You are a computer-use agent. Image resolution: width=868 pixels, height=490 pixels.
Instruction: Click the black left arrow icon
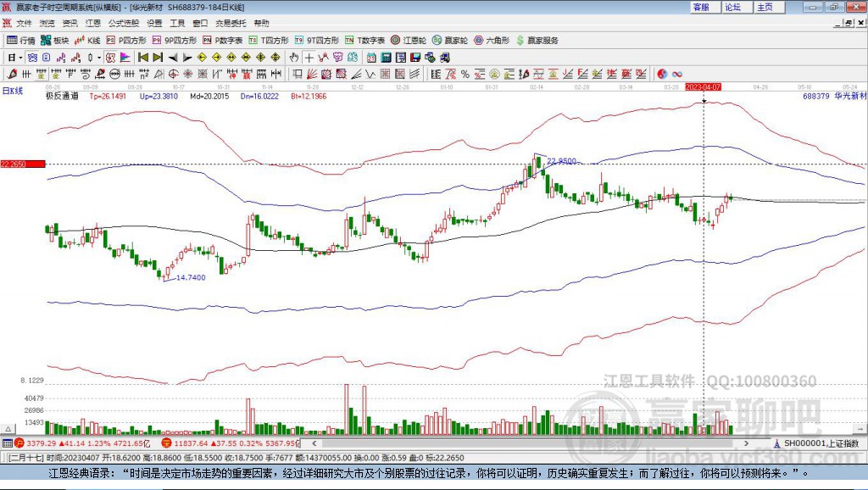pos(173,58)
